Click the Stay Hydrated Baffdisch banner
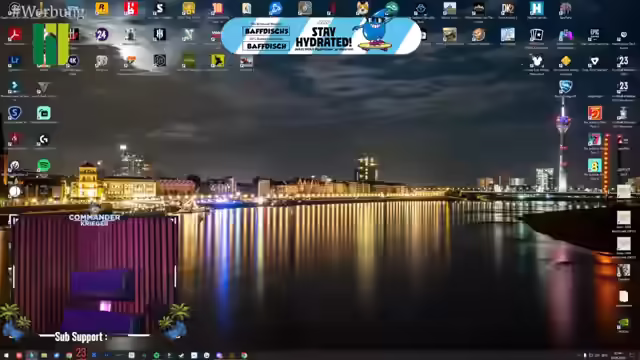Viewport: 640px width, 360px height. (x=321, y=36)
